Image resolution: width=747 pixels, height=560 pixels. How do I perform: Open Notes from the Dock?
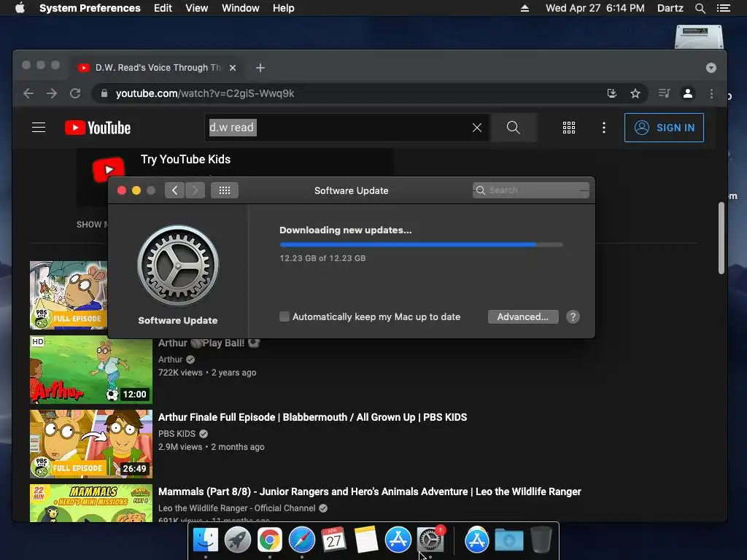366,540
